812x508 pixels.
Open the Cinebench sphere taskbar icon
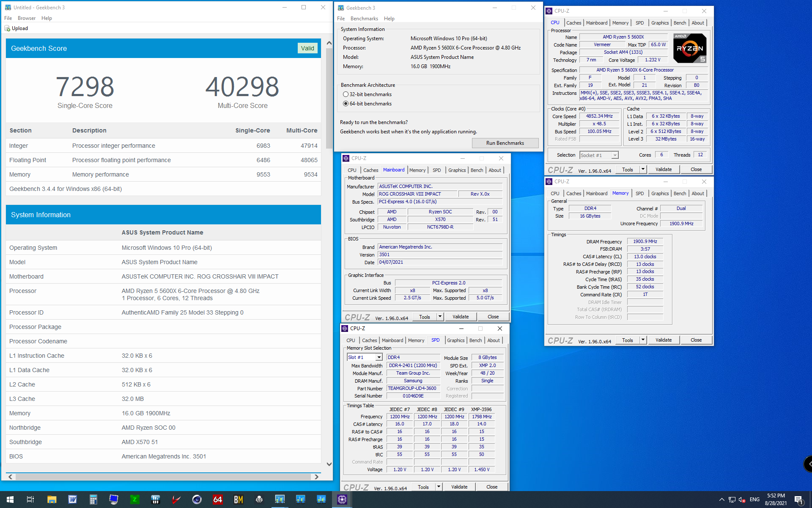click(197, 500)
